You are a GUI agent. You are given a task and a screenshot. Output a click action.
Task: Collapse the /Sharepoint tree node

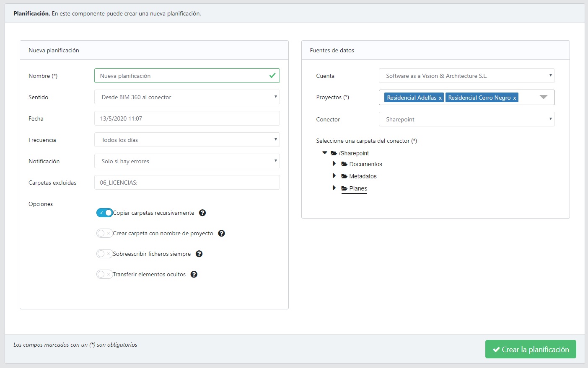pos(325,153)
